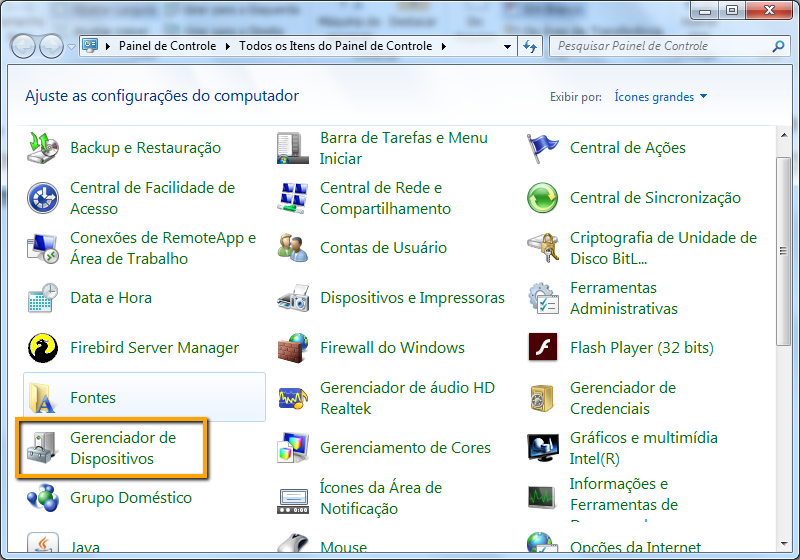Open the Conexões de RemoteApp icon

click(x=42, y=248)
